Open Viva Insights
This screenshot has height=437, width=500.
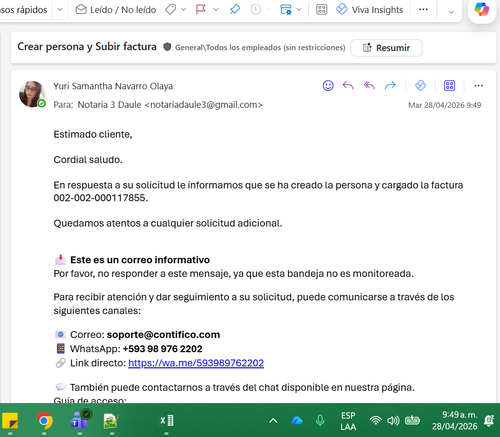tap(370, 10)
